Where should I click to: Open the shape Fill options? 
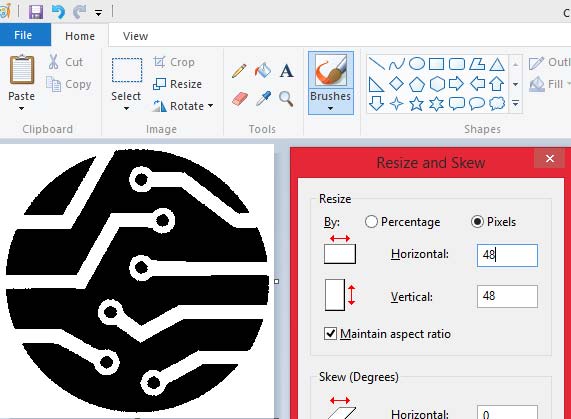(549, 84)
